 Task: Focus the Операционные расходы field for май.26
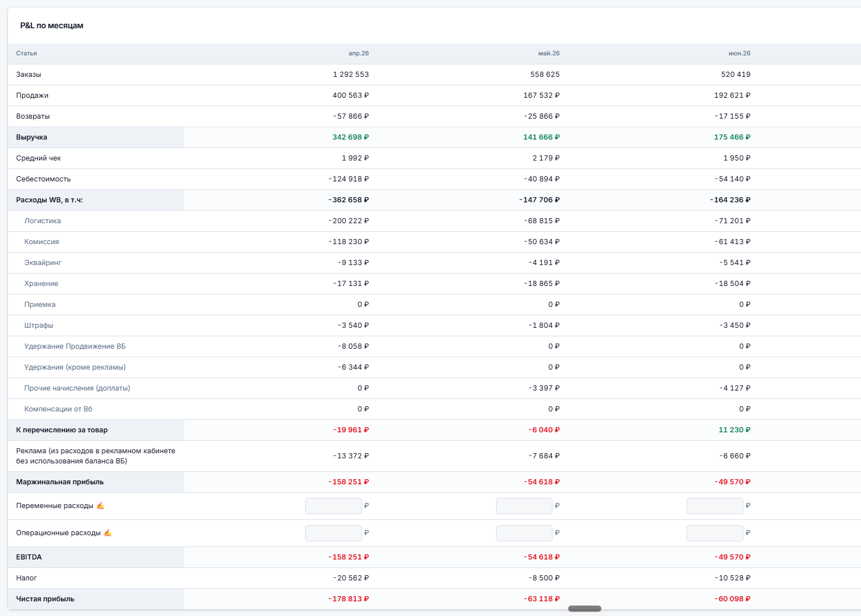point(524,533)
